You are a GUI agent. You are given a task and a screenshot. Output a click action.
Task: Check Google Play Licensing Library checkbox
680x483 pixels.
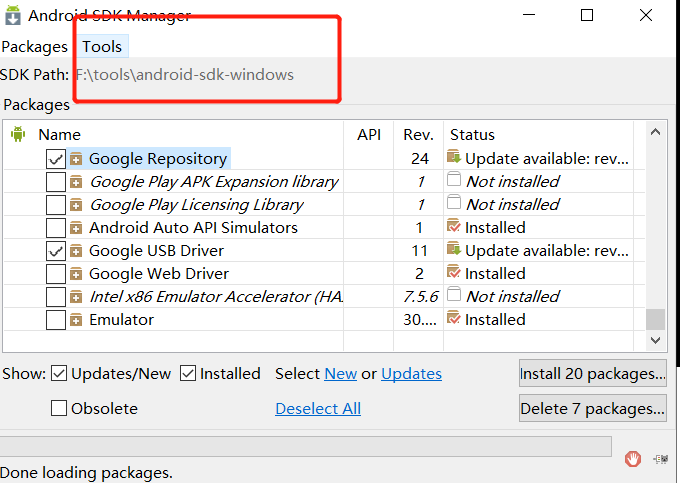coord(56,205)
